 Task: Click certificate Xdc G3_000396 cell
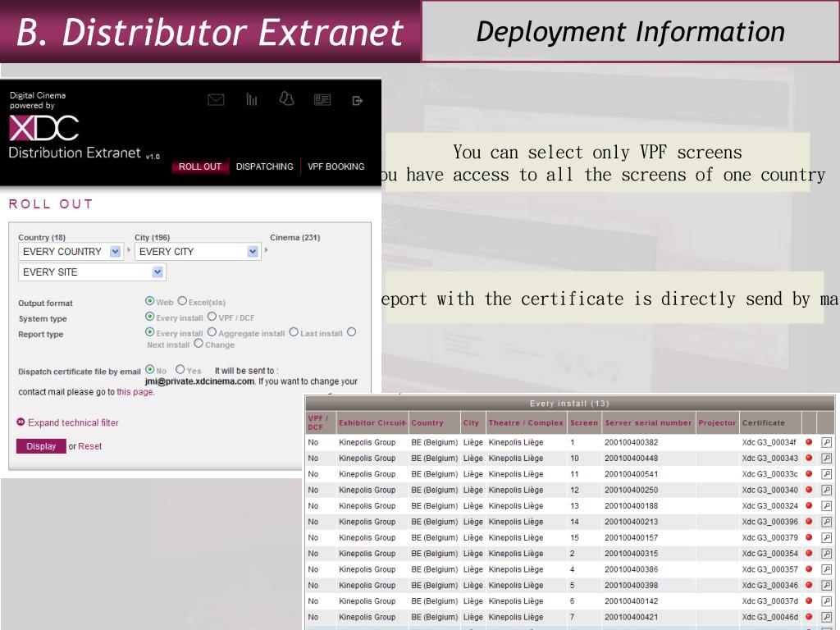click(769, 521)
